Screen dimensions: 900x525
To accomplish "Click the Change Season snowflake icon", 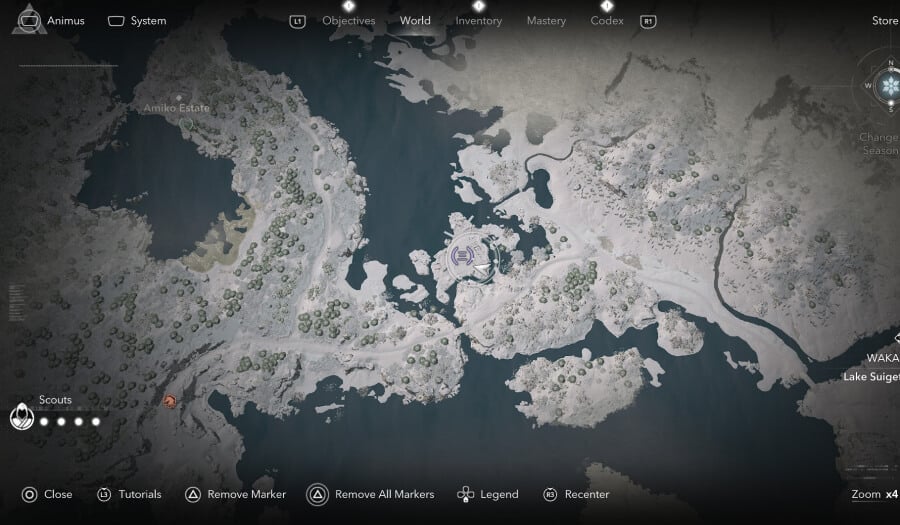I will (x=890, y=86).
